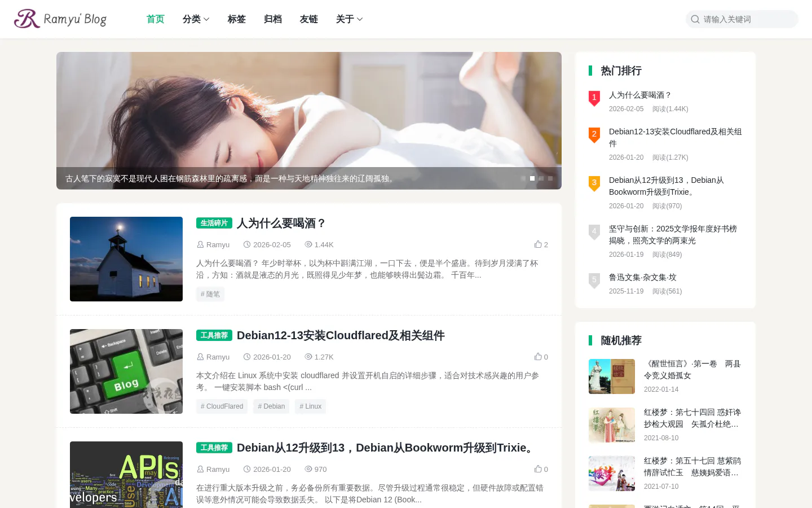This screenshot has width=812, height=508.
Task: Select the third carousel indicator dot
Action: 541,178
